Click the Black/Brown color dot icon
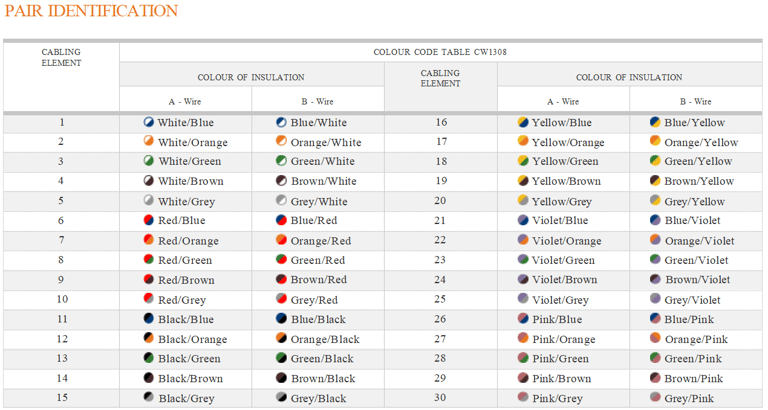The height and width of the screenshot is (410, 768). click(148, 378)
